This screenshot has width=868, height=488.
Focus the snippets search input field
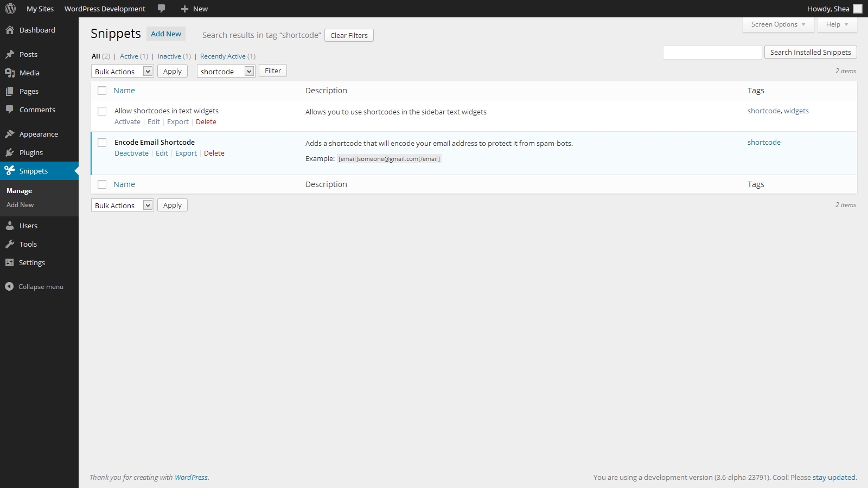712,52
